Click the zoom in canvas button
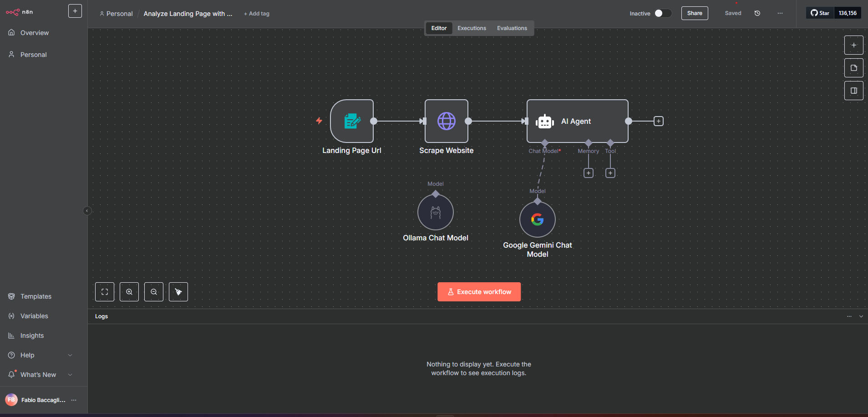The height and width of the screenshot is (417, 868). pos(129,292)
